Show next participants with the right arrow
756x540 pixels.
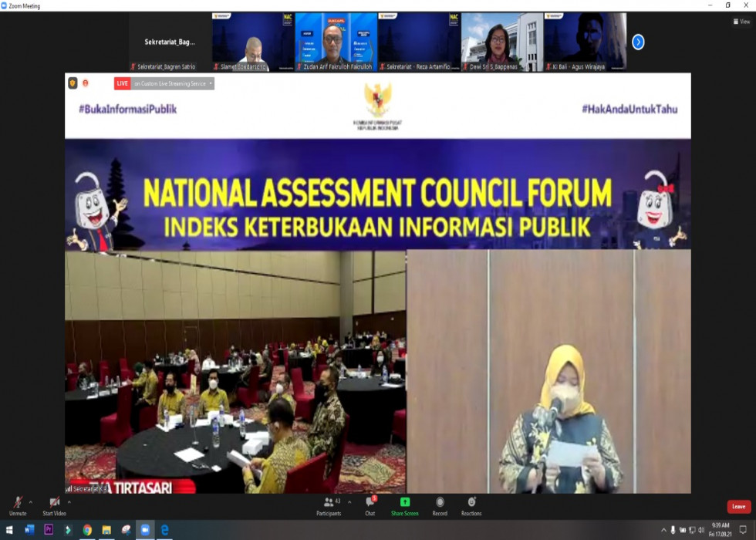pos(638,42)
